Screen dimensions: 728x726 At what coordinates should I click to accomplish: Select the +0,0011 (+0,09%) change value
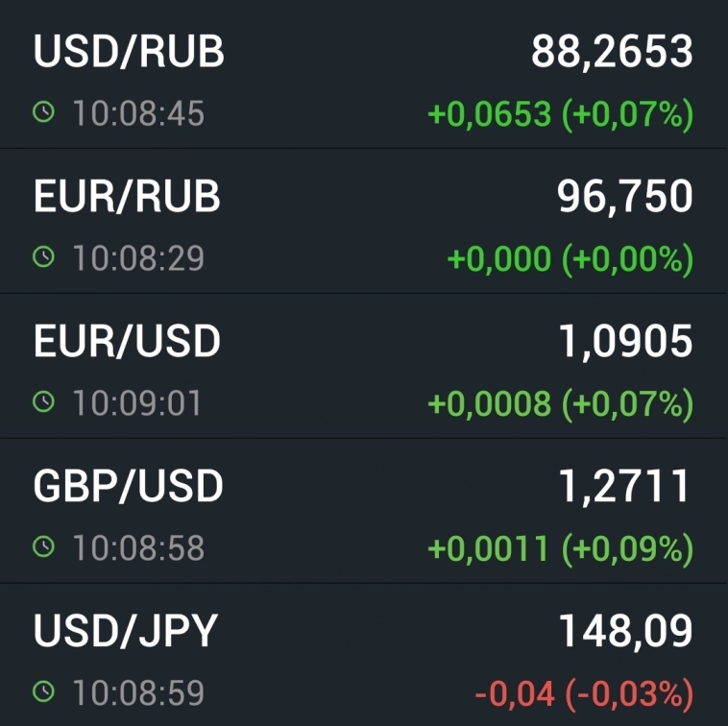point(560,548)
